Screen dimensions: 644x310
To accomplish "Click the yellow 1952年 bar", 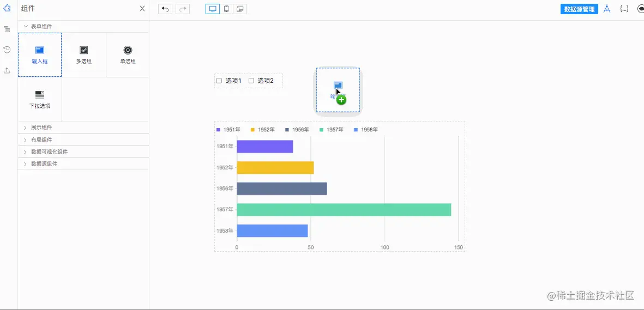I will (275, 167).
